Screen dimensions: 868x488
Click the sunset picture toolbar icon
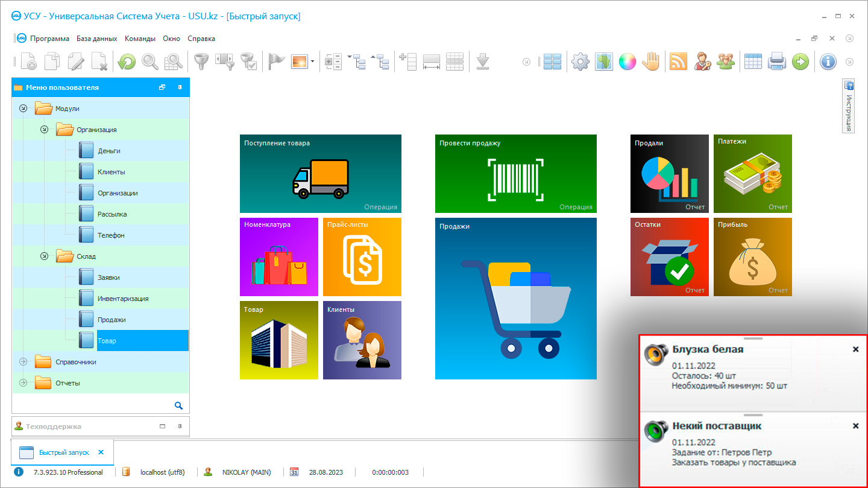pyautogui.click(x=300, y=62)
